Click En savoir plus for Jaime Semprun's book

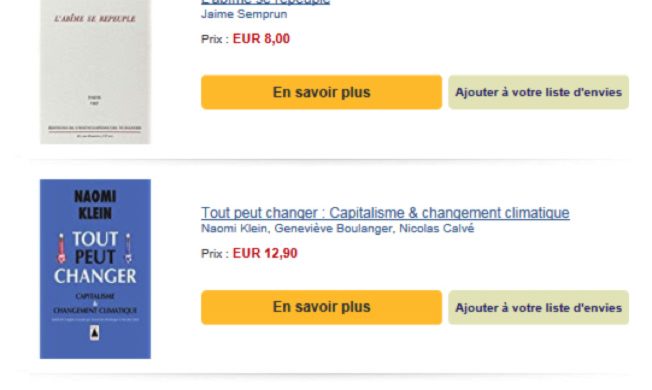321,92
